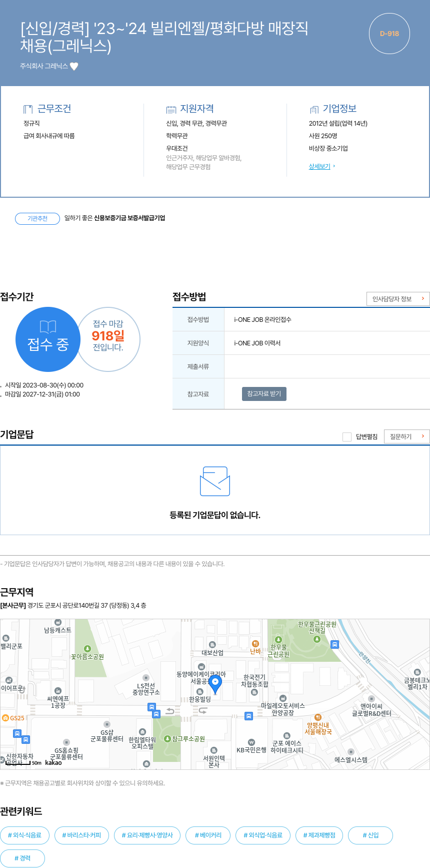This screenshot has width=430, height=868.
Task: Click the D-918 deadline circle badge
Action: point(389,34)
